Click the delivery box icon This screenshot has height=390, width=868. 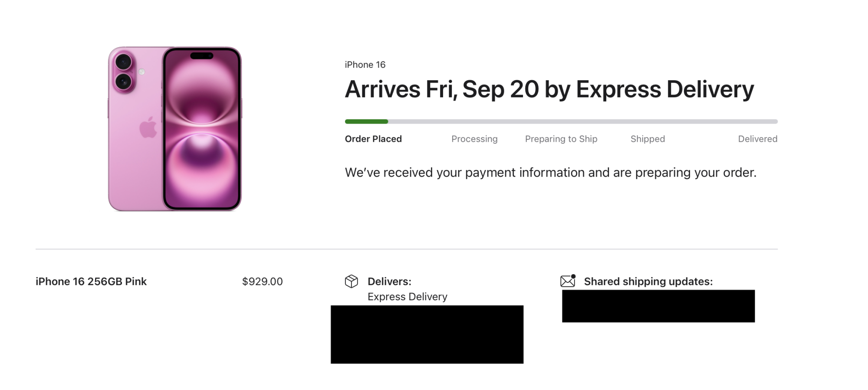[351, 282]
